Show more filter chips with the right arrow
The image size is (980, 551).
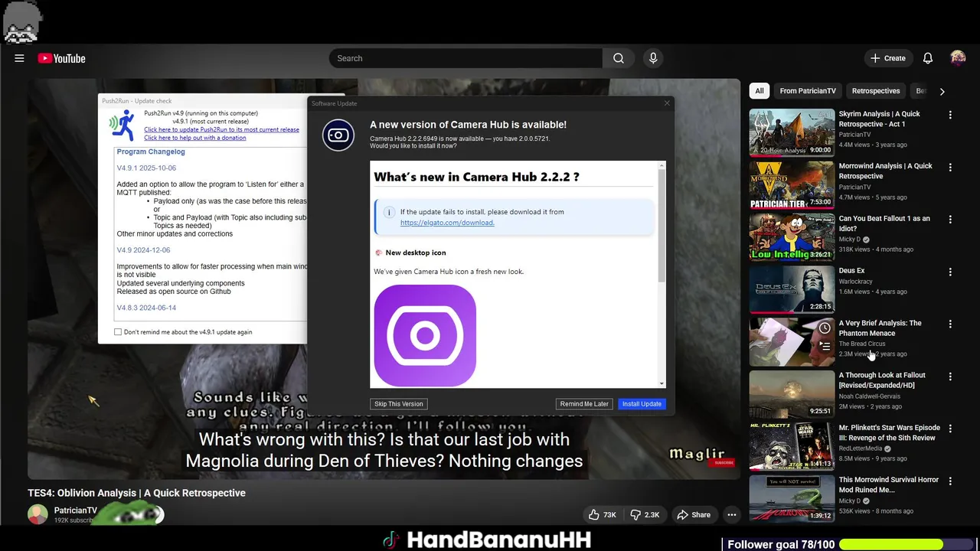[942, 91]
